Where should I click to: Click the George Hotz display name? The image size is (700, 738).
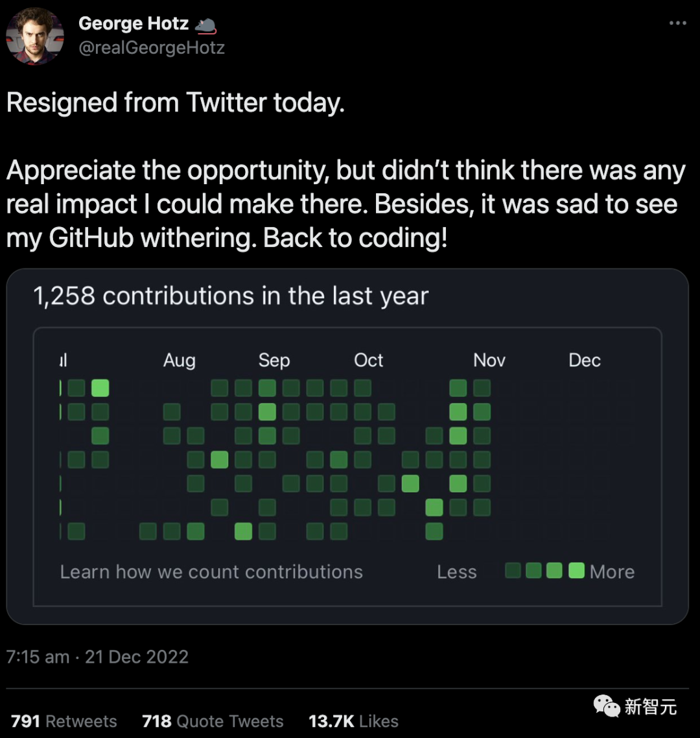tap(134, 23)
